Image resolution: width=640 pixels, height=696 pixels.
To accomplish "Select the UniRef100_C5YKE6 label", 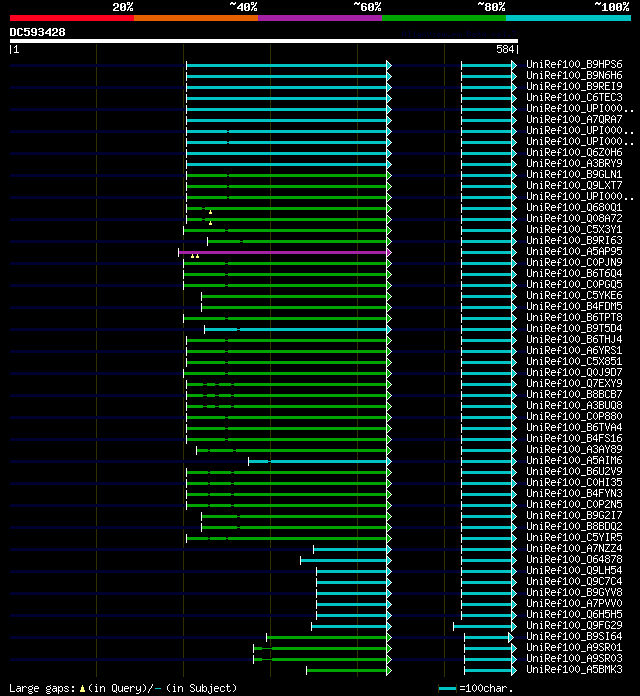I will coord(574,296).
